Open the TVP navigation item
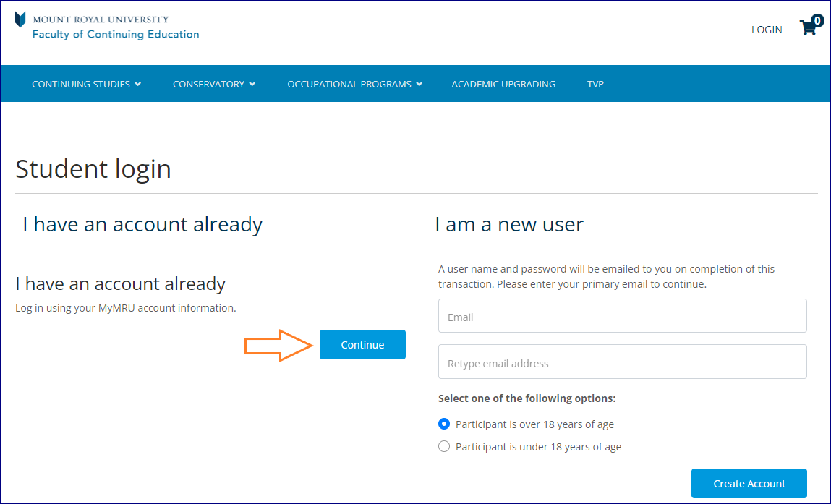 tap(595, 84)
